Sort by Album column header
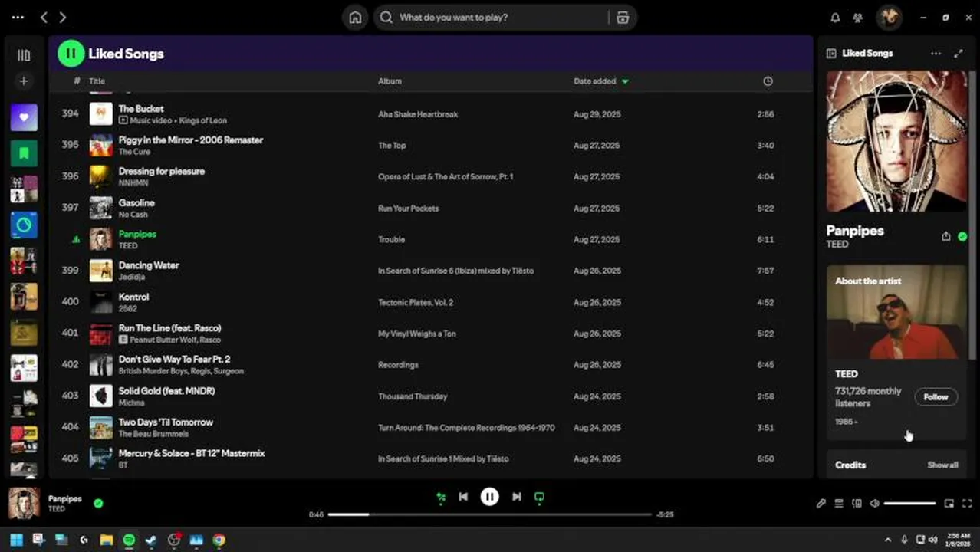The width and height of the screenshot is (980, 552). [x=390, y=81]
